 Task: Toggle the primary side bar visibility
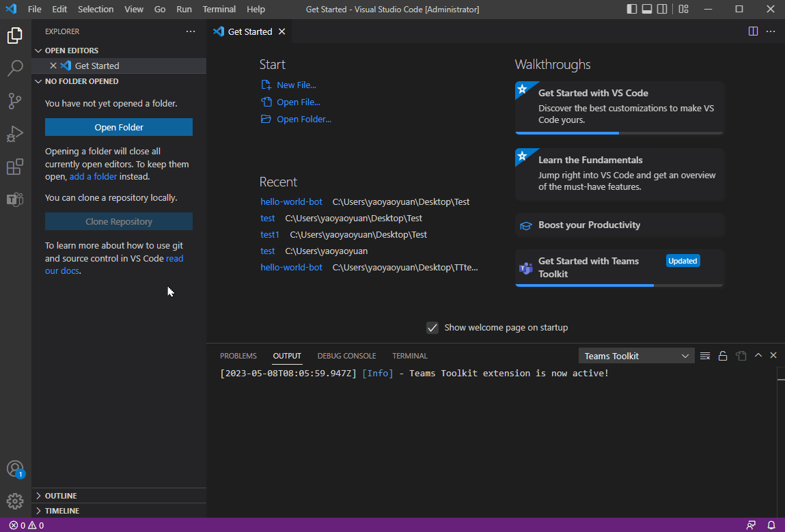click(x=632, y=9)
